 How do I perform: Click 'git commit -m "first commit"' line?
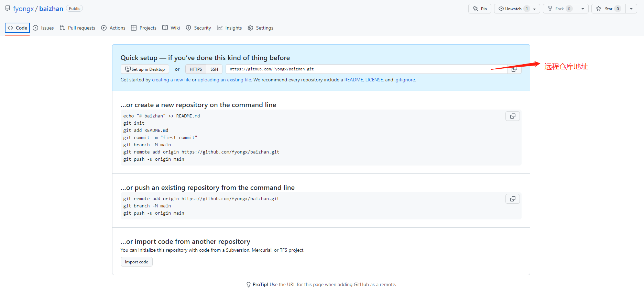pyautogui.click(x=160, y=137)
